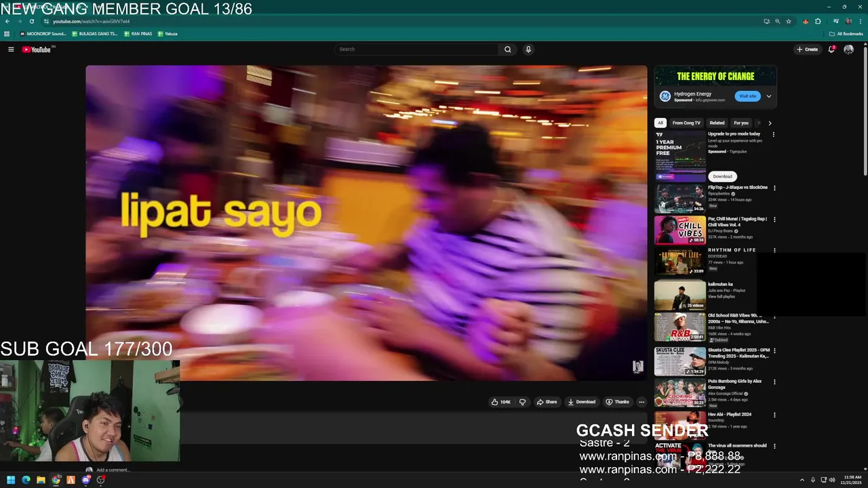Open the Chrome three-dot menu
This screenshot has width=868, height=488.
(x=861, y=22)
